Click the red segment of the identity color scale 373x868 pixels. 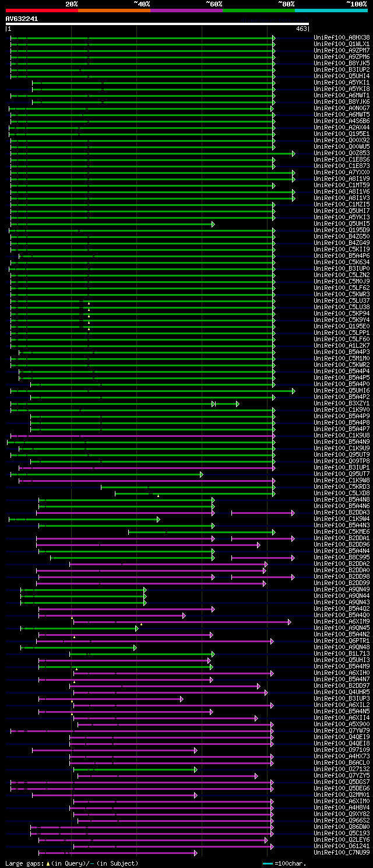41,10
